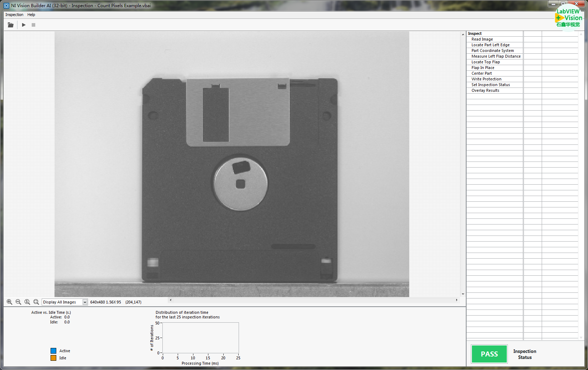The width and height of the screenshot is (588, 370).
Task: Zoom out of the inspection image
Action: [x=19, y=302]
